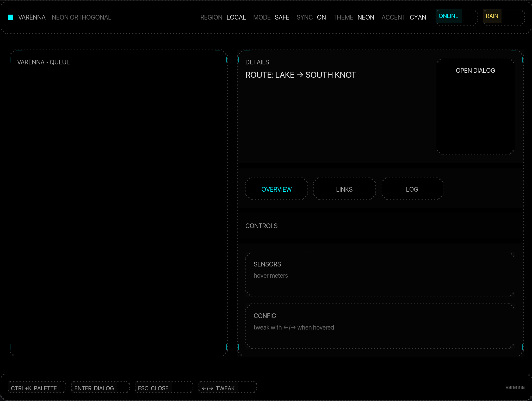Click the RAIN status chip
Image resolution: width=532 pixels, height=401 pixels.
coord(492,16)
